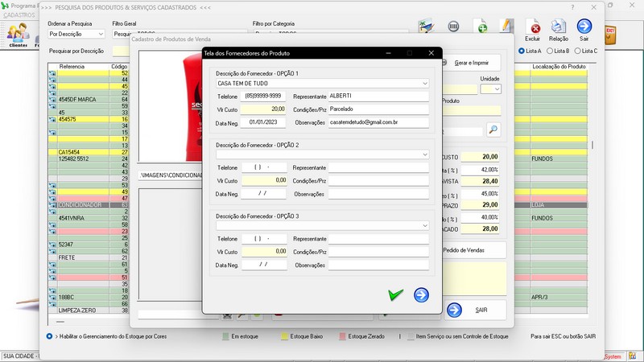Click the Gerar e Imprimir button

pyautogui.click(x=471, y=63)
